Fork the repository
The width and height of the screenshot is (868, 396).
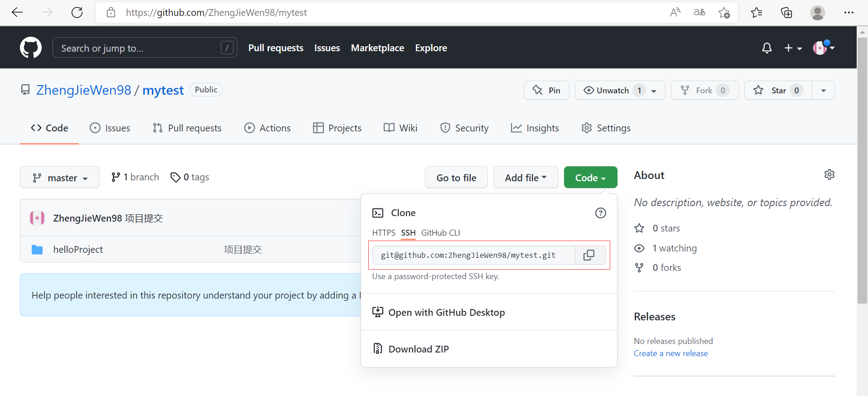(x=704, y=90)
